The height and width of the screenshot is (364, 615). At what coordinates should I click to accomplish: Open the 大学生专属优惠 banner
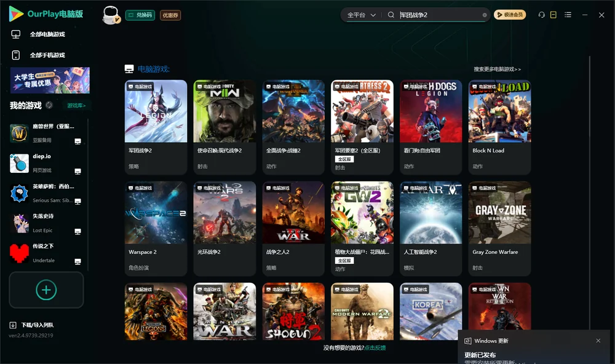click(x=50, y=80)
